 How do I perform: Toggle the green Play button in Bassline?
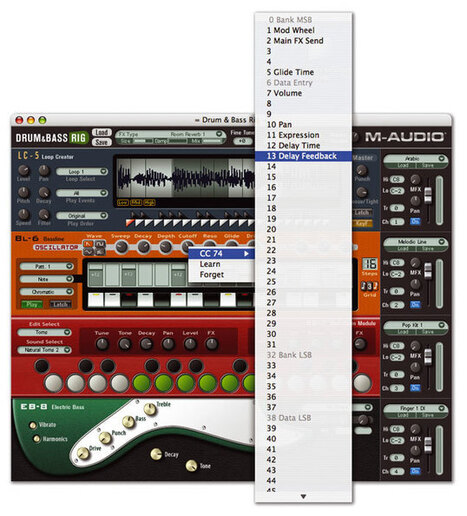coord(32,304)
